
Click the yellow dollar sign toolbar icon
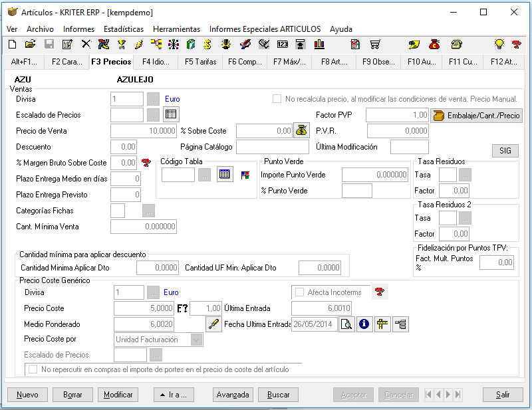coord(207,45)
